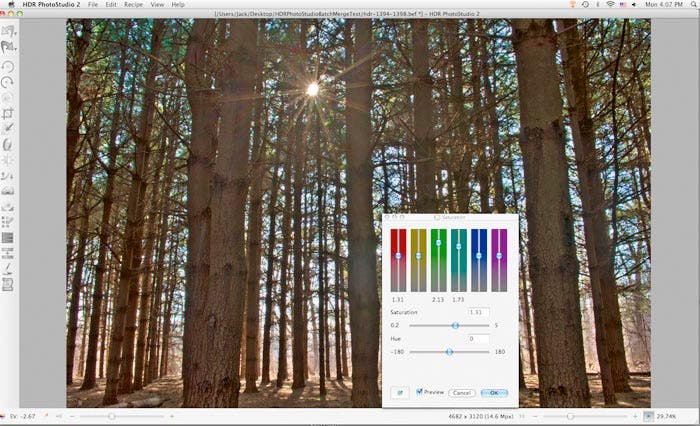The height and width of the screenshot is (426, 700).
Task: Select the brush tool in the left toolbar
Action: click(8, 128)
